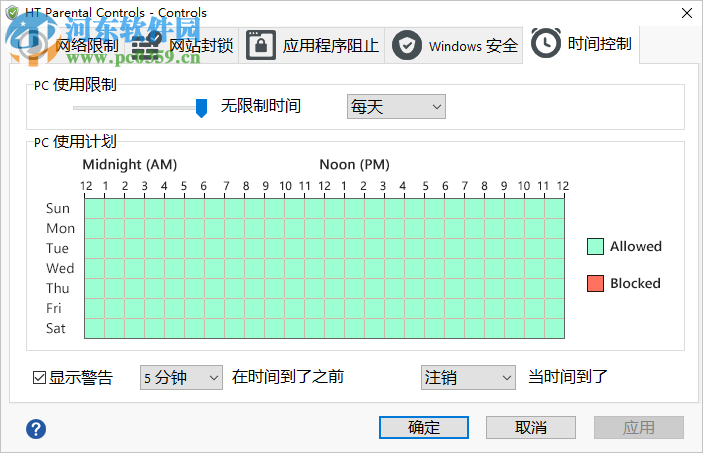Click the Midnight (AM) heading
Screen dimensions: 703x453
pos(130,165)
